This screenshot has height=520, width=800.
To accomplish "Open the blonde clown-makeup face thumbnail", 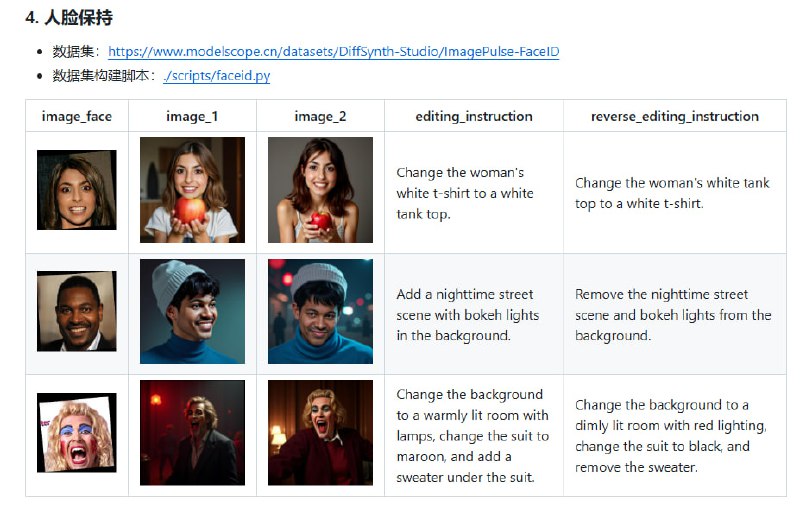I will pyautogui.click(x=77, y=433).
